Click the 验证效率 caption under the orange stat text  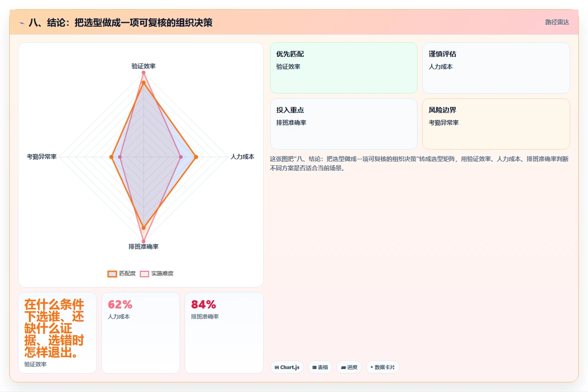tap(35, 364)
